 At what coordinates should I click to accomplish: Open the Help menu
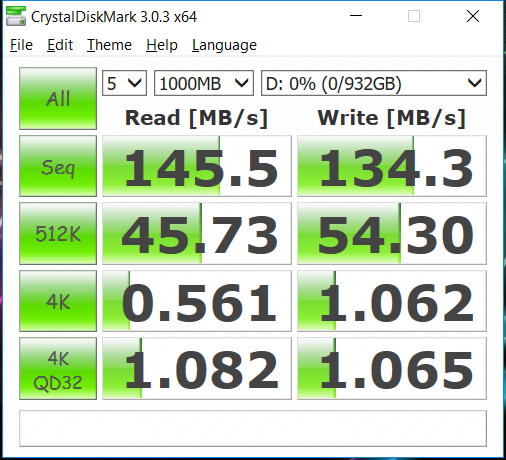[162, 45]
